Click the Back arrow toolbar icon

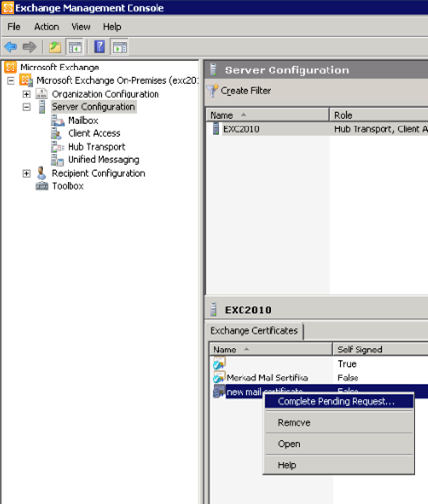(11, 47)
